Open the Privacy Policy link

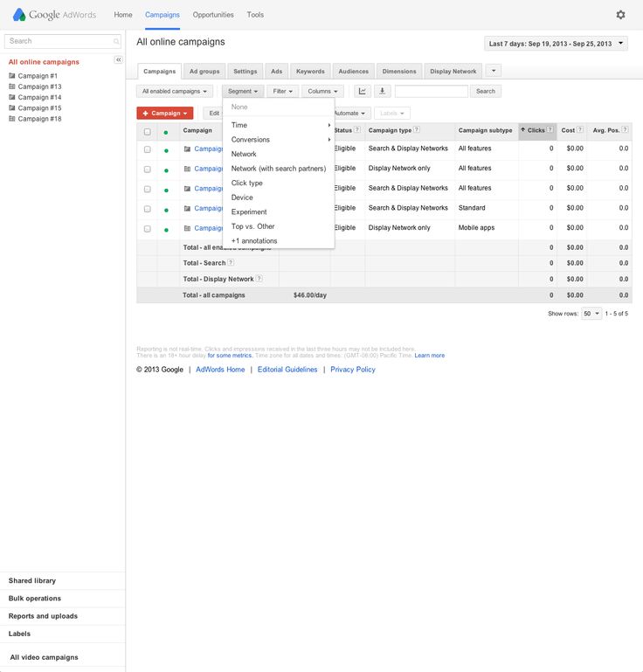tap(352, 370)
